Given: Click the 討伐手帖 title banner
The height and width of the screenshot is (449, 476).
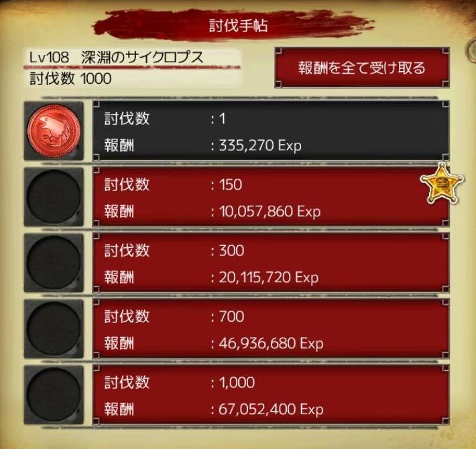Looking at the screenshot, I should tap(238, 25).
